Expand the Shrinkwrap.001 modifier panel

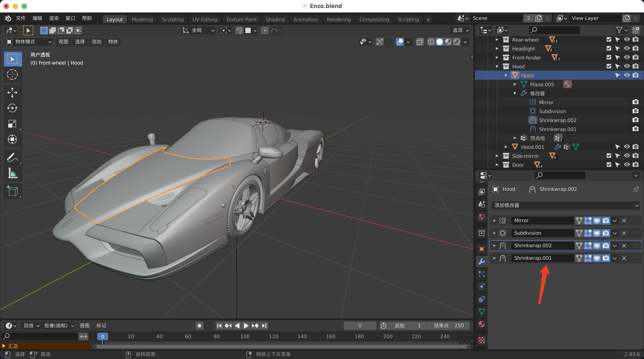pyautogui.click(x=494, y=258)
